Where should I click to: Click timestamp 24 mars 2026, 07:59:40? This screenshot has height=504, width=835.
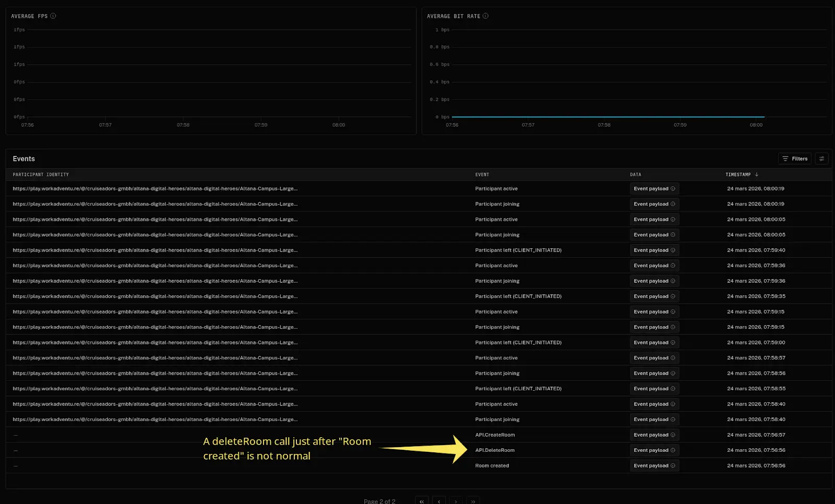tap(756, 250)
